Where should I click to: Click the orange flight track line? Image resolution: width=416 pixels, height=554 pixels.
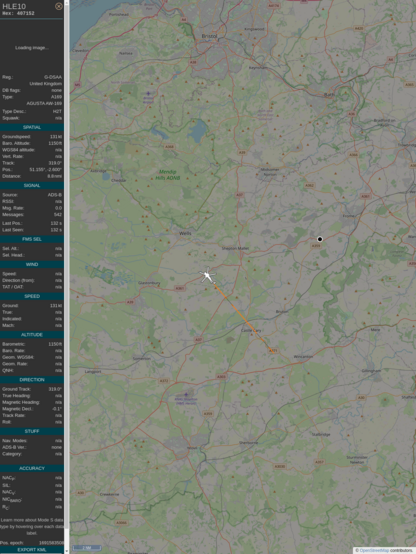[x=244, y=317]
